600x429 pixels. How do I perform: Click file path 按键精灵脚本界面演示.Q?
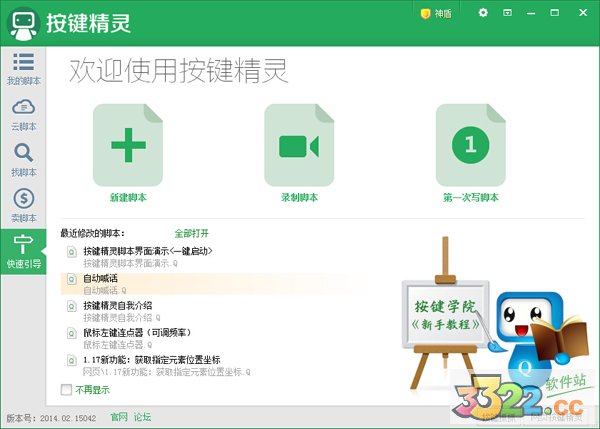130,263
